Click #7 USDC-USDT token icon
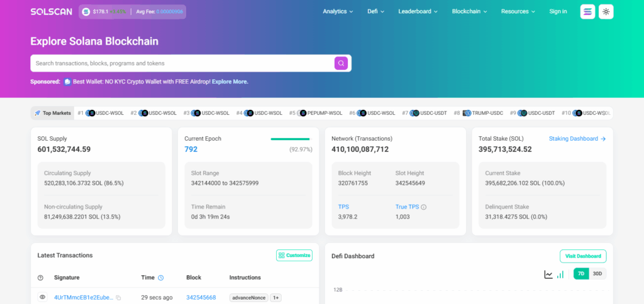The height and width of the screenshot is (304, 644). pos(414,113)
